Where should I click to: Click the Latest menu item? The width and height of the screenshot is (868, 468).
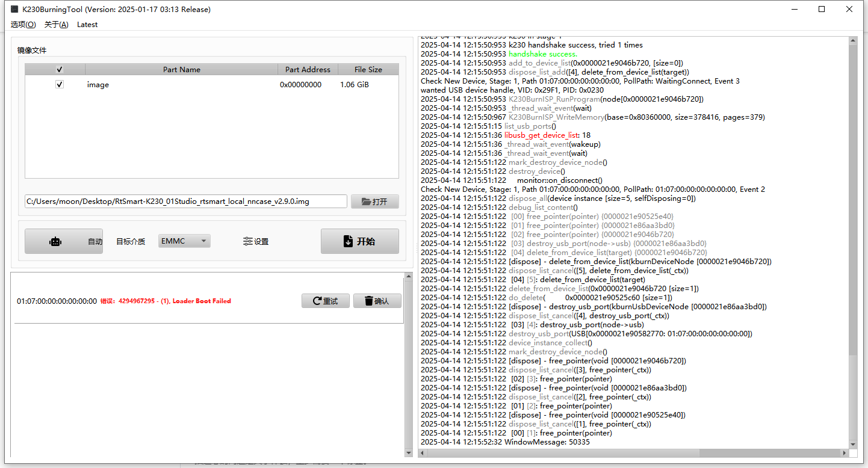[87, 25]
